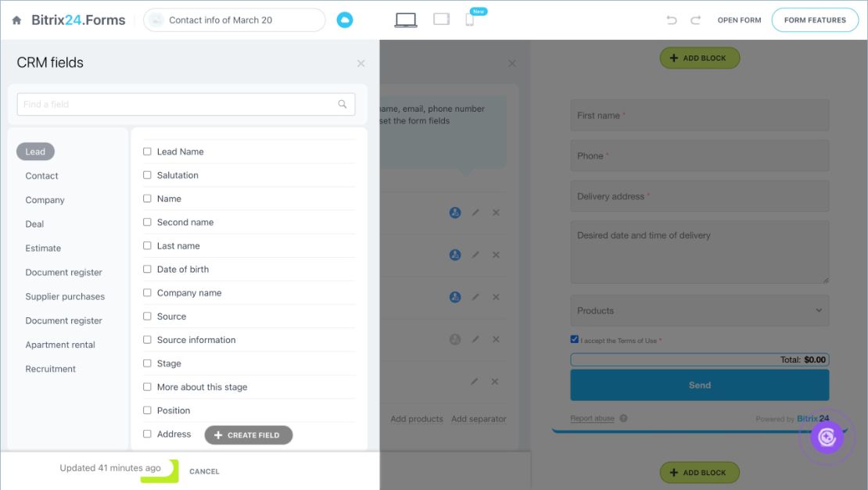Select the Supplier purchases category
The width and height of the screenshot is (868, 490).
[x=65, y=296]
